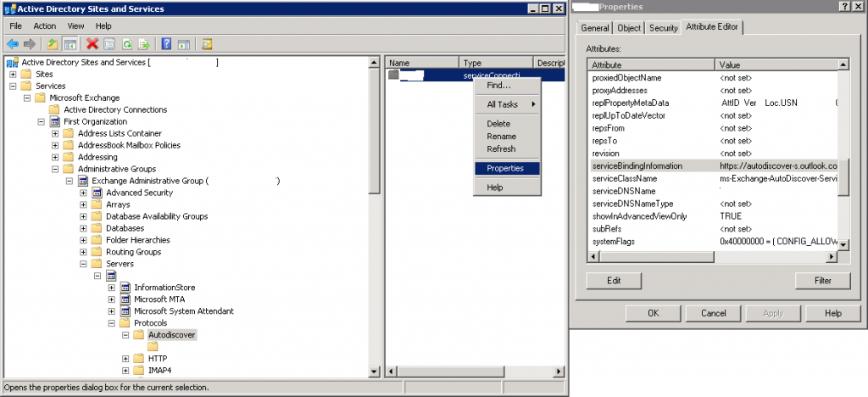Open Help via the blue question mark icon
The image size is (868, 397).
tap(167, 44)
